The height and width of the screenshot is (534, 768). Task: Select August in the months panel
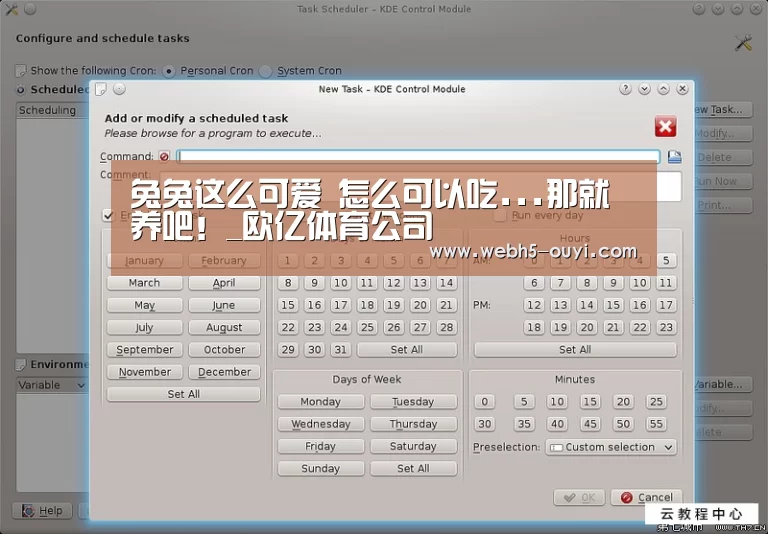(224, 327)
